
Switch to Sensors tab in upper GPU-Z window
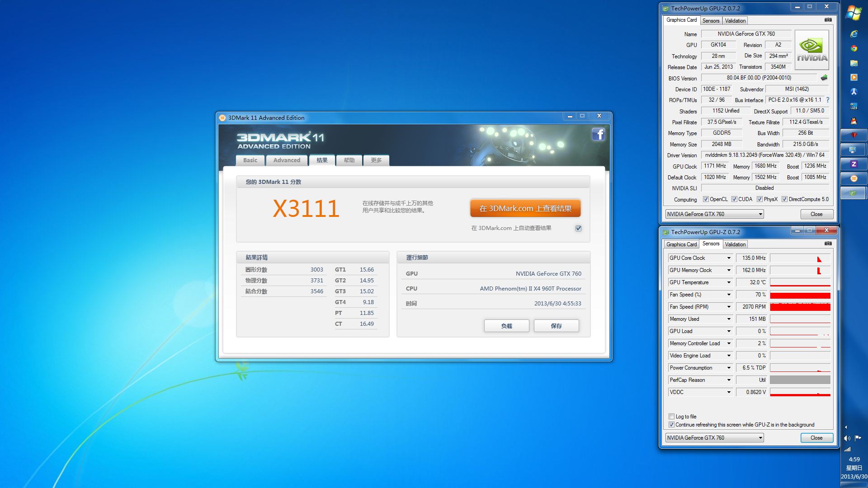(x=711, y=21)
